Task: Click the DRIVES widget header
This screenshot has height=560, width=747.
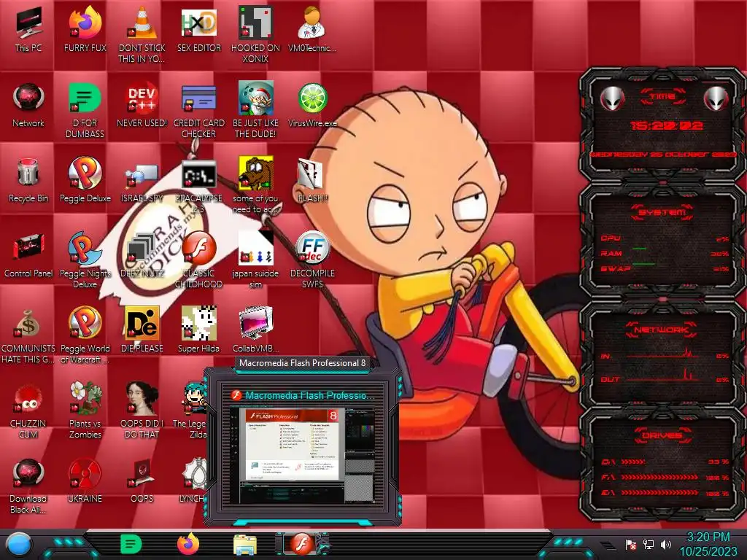Action: [661, 435]
